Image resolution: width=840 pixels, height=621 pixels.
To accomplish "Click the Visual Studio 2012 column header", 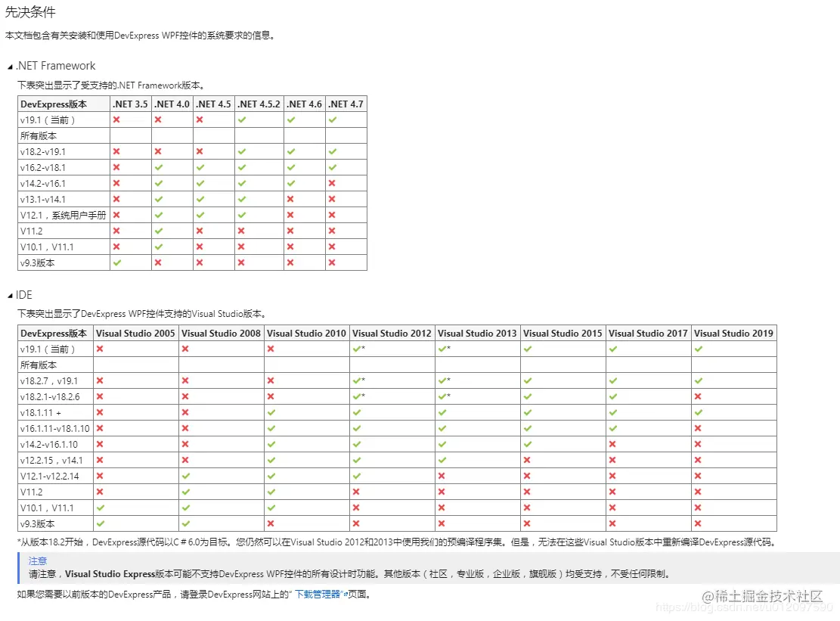I will (392, 334).
